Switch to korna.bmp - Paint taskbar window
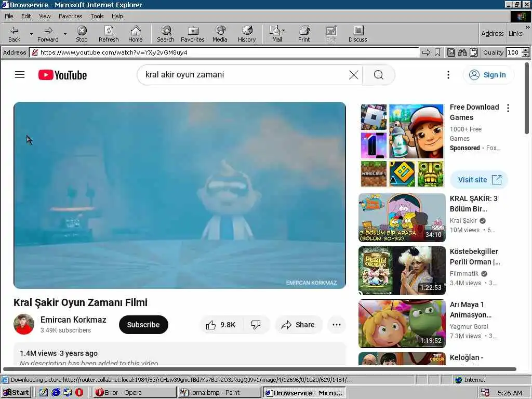 pyautogui.click(x=220, y=393)
